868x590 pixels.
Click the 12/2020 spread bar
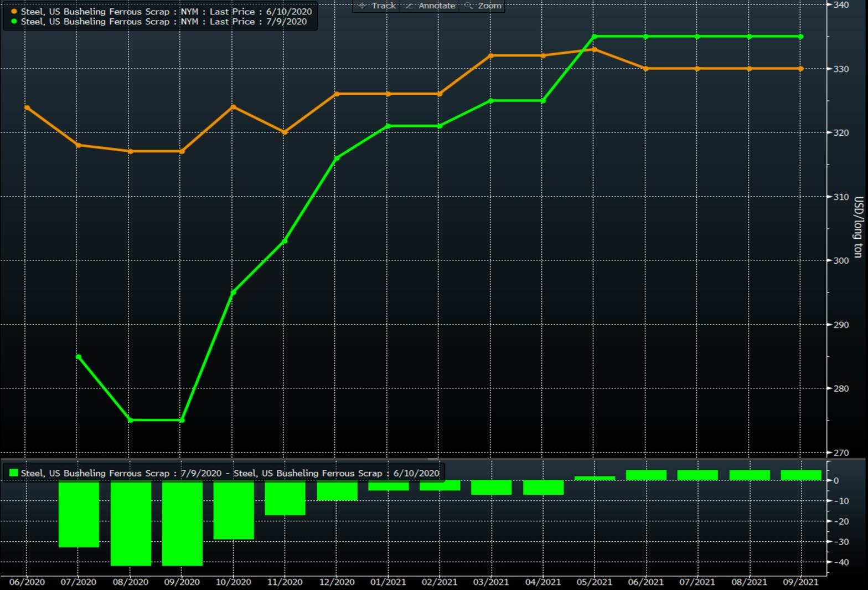point(337,491)
